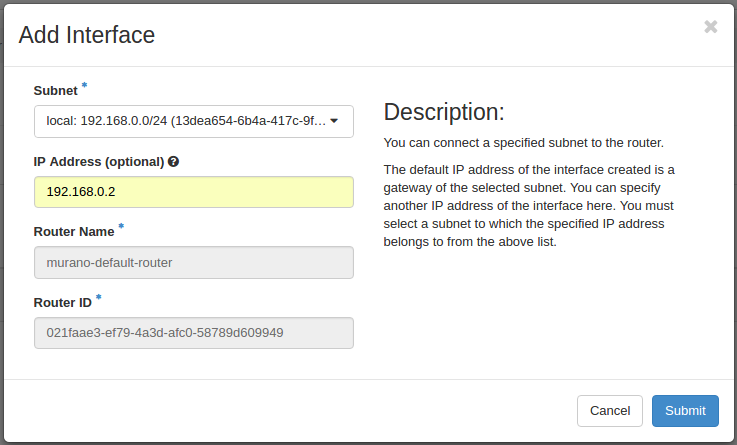This screenshot has width=737, height=445.
Task: Click the Router ID label
Action: pyautogui.click(x=62, y=302)
